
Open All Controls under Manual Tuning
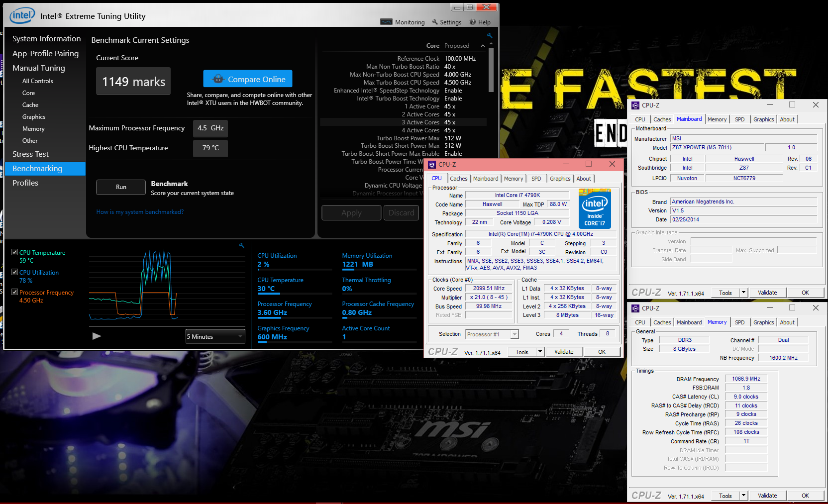(37, 81)
